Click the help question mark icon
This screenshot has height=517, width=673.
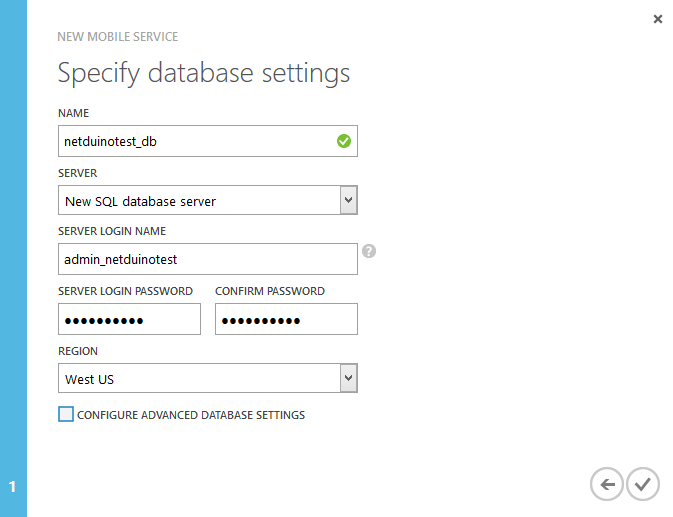tap(369, 251)
